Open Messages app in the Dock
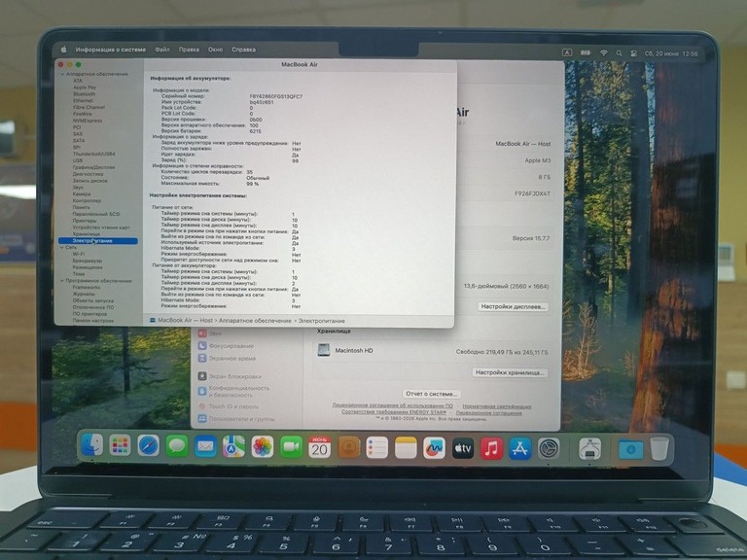The width and height of the screenshot is (747, 560). point(177,446)
